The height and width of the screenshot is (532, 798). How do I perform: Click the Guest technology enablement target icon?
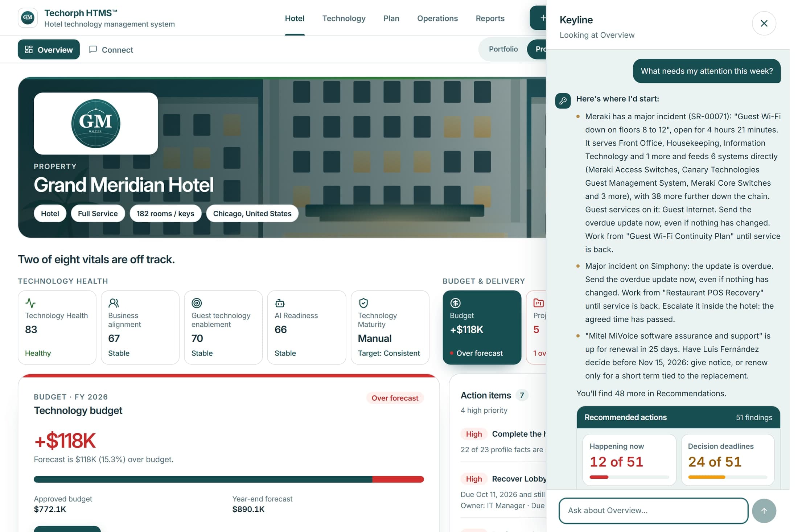197,302
